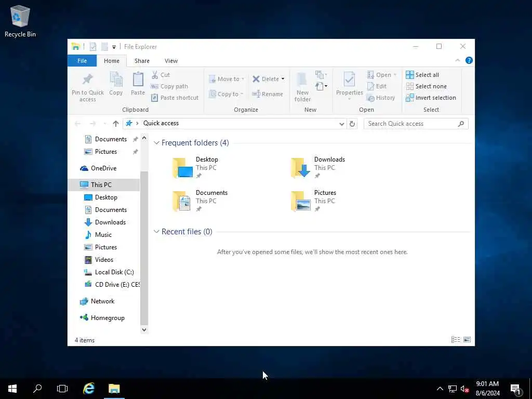This screenshot has height=399, width=532.
Task: Click the Up arrow navigation button
Action: point(116,124)
